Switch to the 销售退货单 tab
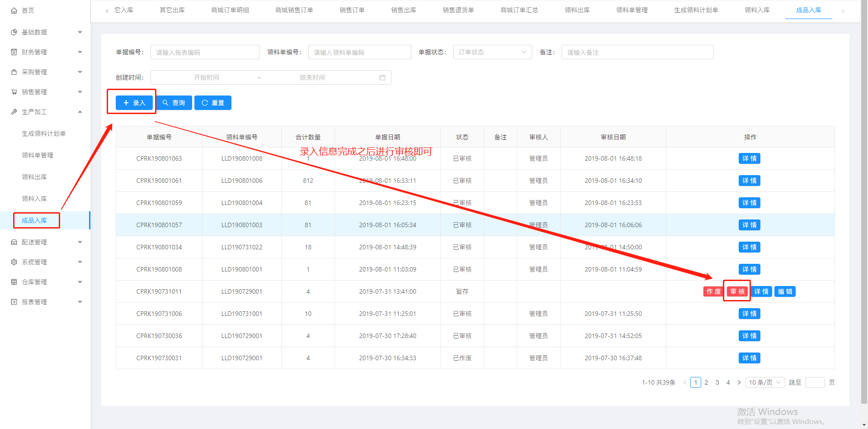868x429 pixels. 458,10
